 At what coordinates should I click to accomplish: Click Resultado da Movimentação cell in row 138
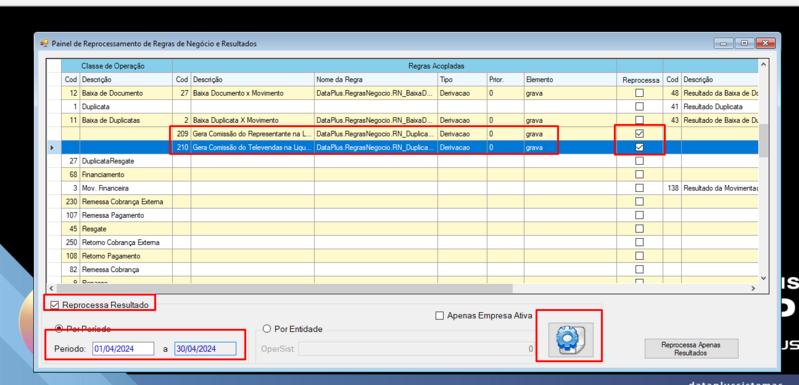pyautogui.click(x=720, y=188)
